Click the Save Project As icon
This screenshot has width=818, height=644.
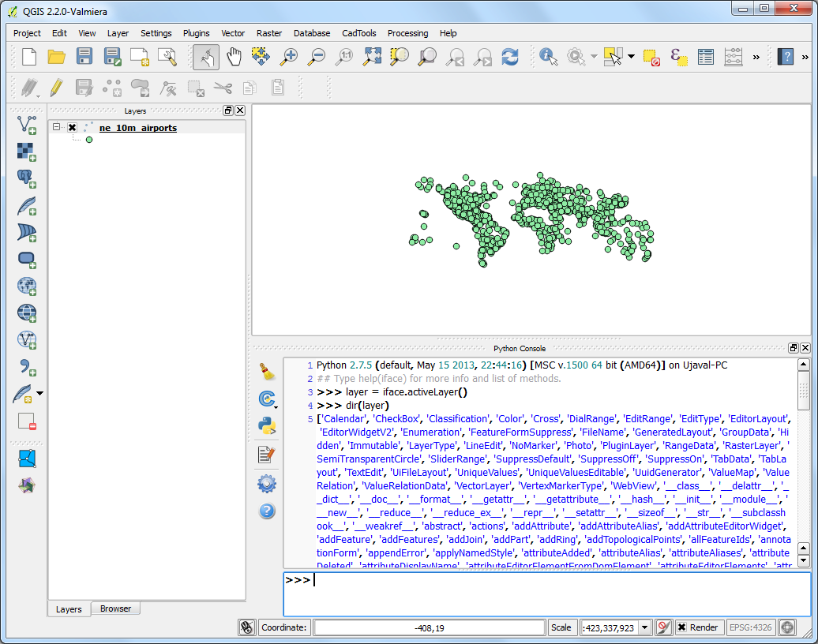112,56
